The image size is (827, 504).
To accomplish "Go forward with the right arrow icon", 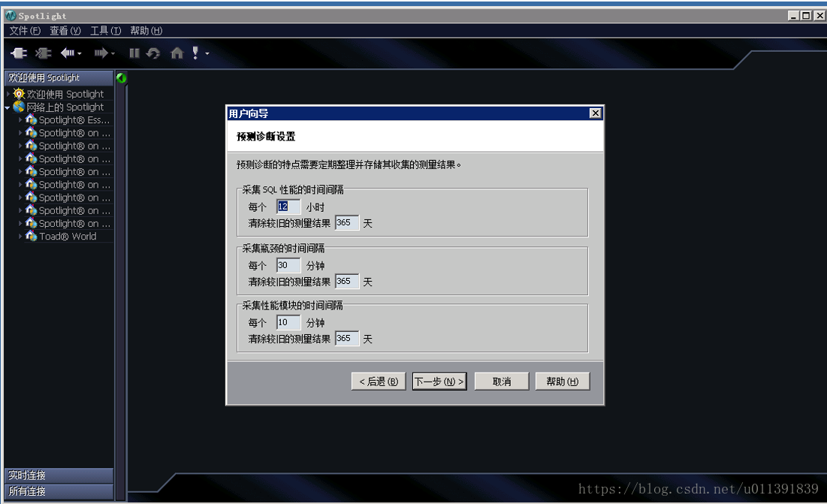I will coord(101,53).
